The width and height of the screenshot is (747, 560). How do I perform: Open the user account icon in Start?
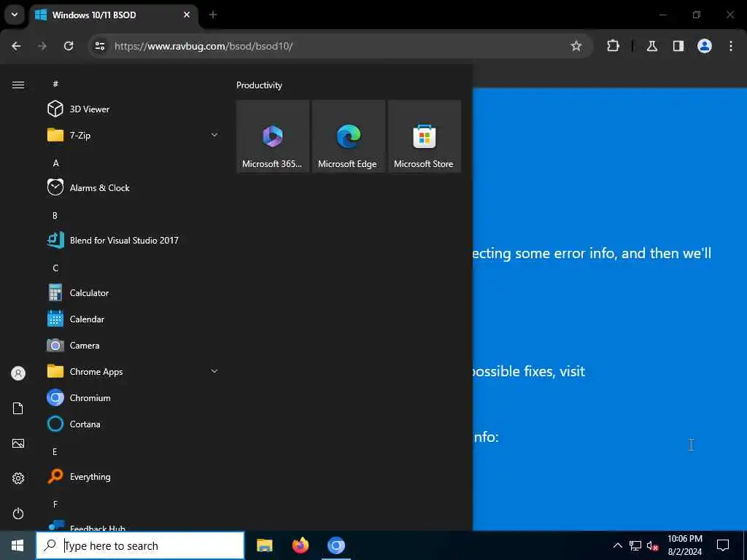point(18,373)
